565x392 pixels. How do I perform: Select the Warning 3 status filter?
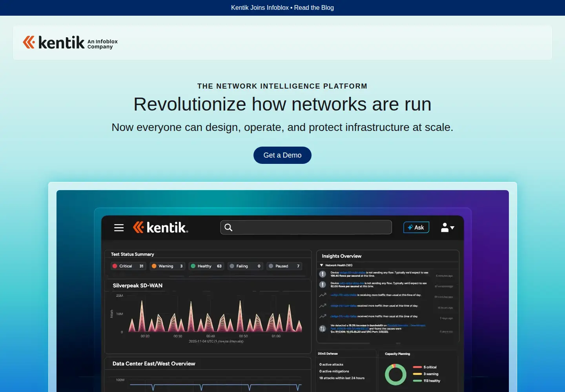tap(167, 266)
